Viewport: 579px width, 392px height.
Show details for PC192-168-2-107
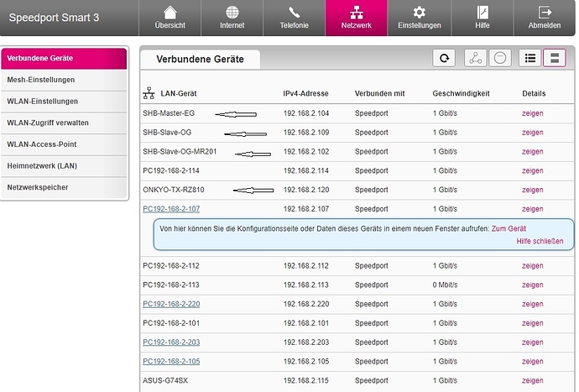click(533, 209)
